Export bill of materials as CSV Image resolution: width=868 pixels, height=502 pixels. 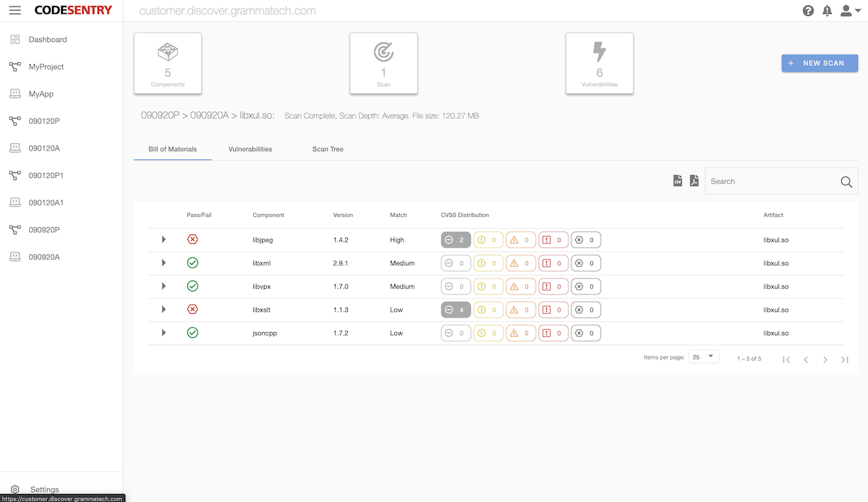pyautogui.click(x=678, y=181)
